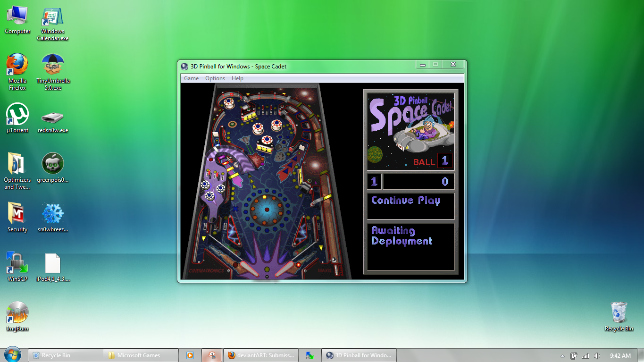Click the Computer desktop icon

(17, 21)
